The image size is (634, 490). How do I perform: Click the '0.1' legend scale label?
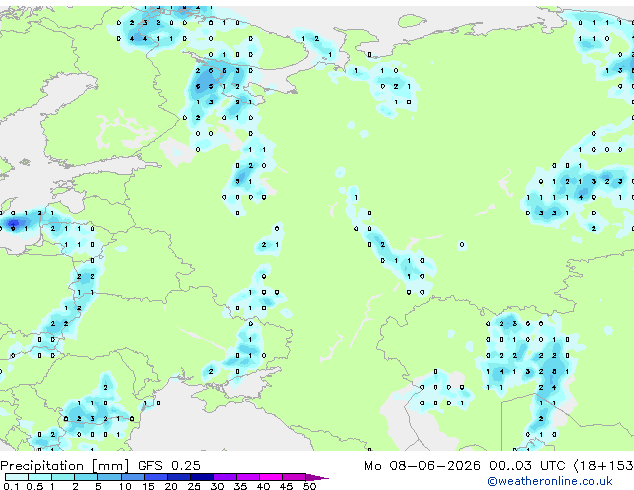[11, 486]
